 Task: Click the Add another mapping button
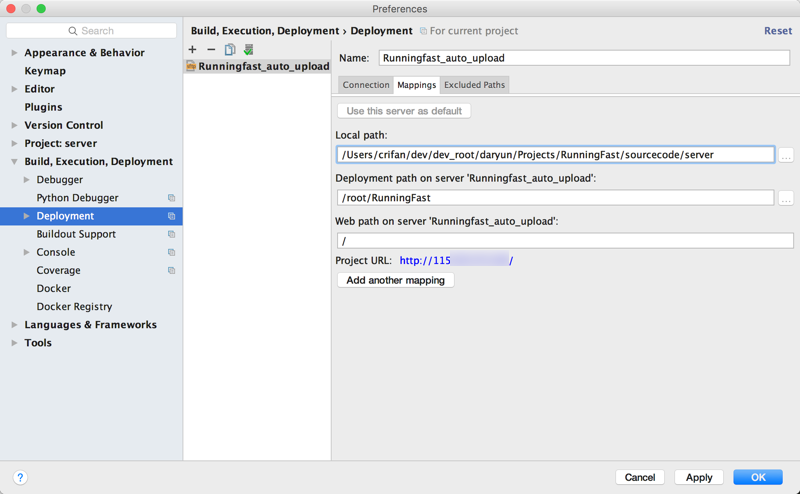pos(396,280)
